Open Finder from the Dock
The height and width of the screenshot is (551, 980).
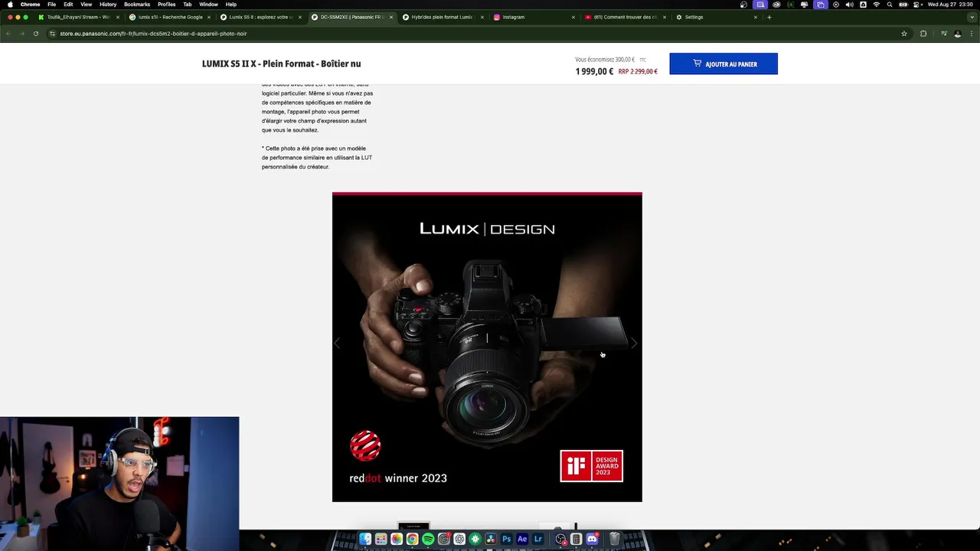tap(365, 540)
